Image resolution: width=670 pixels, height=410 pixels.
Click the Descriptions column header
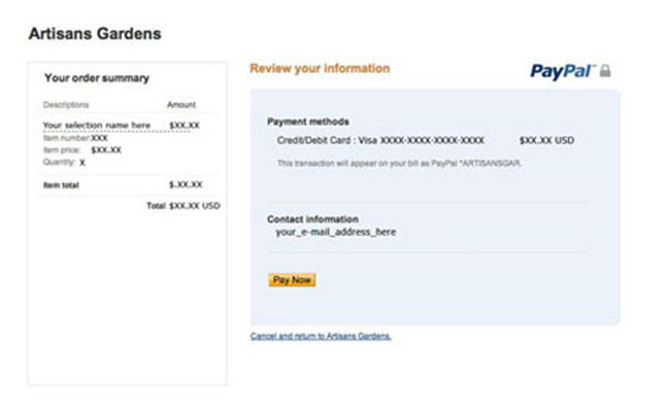coord(66,104)
